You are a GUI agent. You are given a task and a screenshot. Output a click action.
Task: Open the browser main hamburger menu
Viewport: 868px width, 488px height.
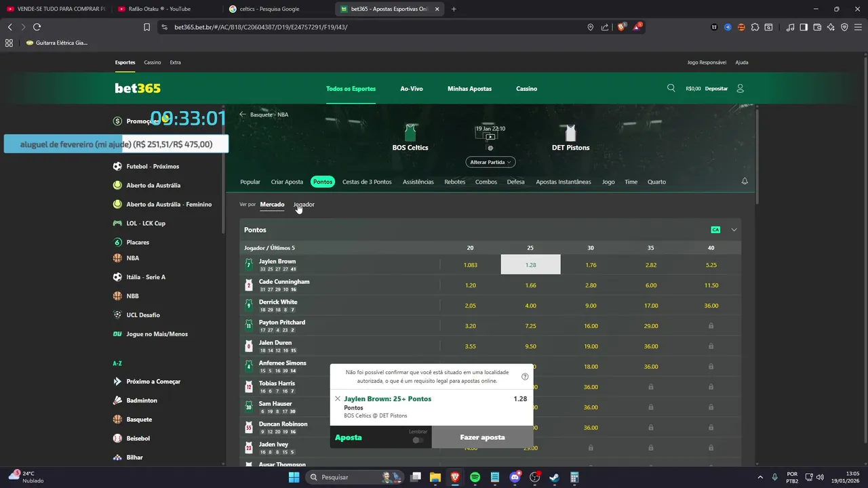point(858,27)
